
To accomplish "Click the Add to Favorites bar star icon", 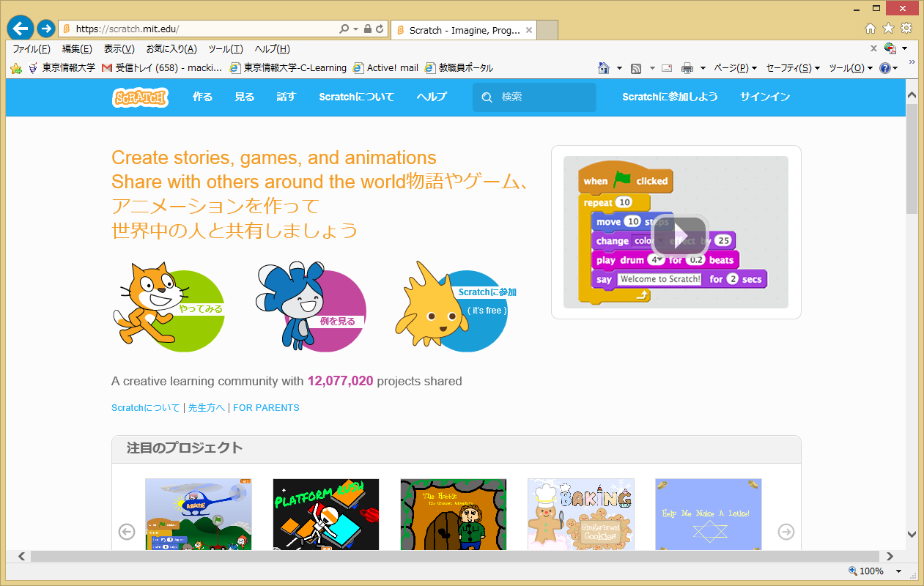I will pyautogui.click(x=16, y=68).
